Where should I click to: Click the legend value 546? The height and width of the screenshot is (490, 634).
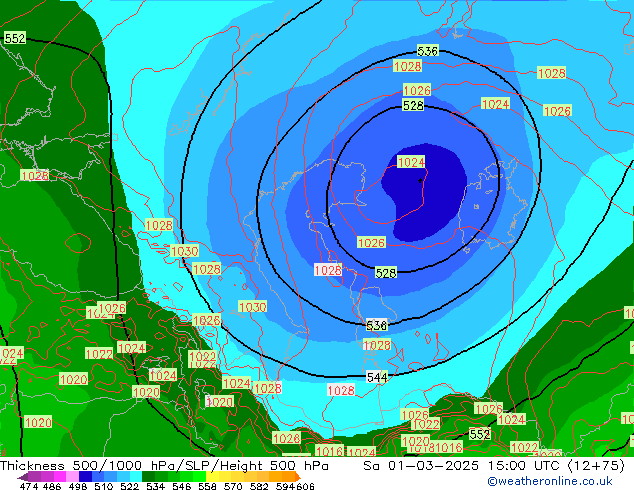click(x=181, y=486)
